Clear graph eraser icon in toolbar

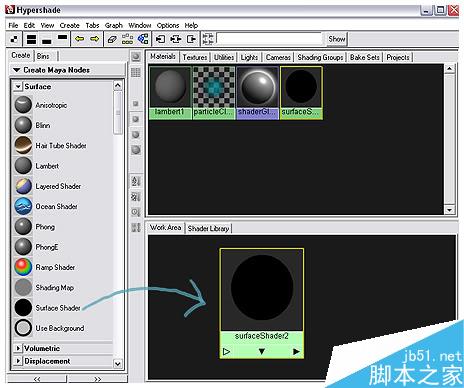(112, 39)
